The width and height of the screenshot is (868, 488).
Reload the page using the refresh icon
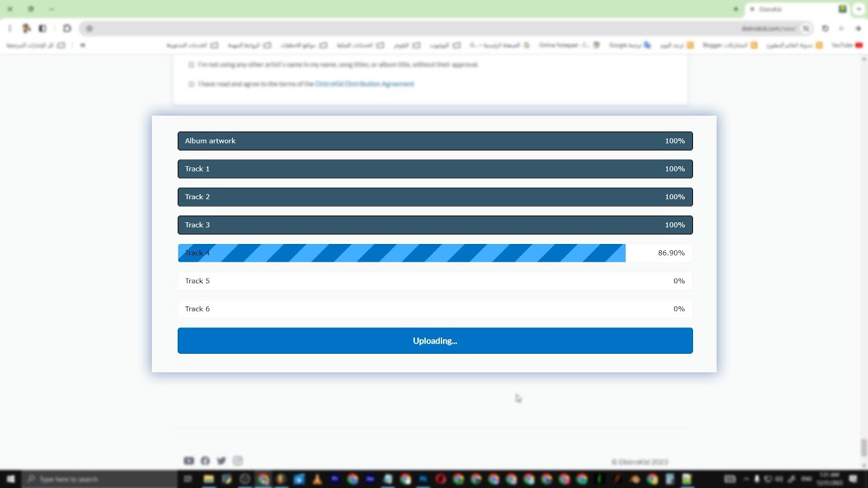coord(825,28)
